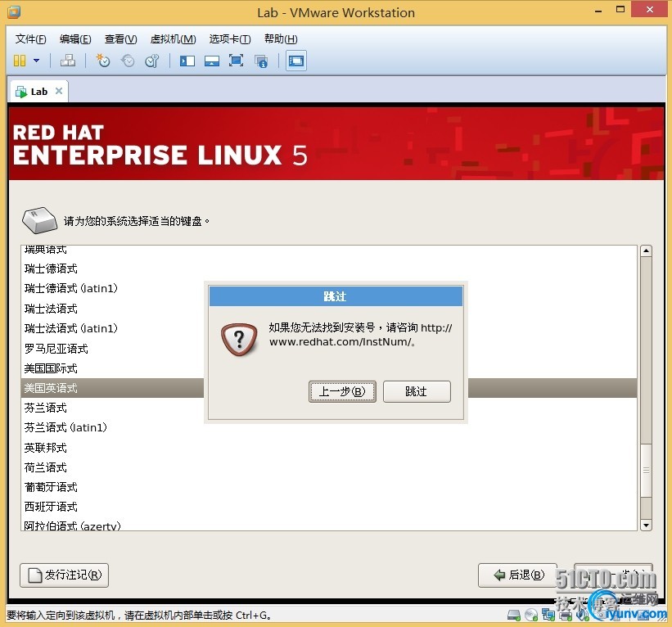672x627 pixels.
Task: Click the question mark dialog icon
Action: click(x=239, y=340)
